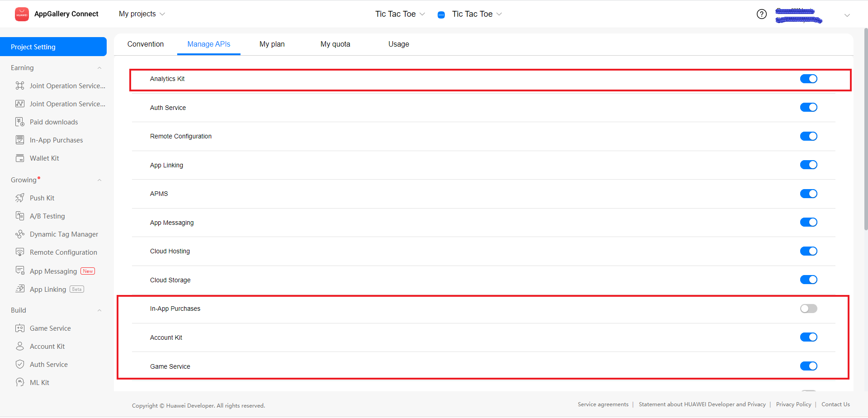The image size is (868, 418).
Task: Turn off the Cloud Storage toggle
Action: coord(808,280)
